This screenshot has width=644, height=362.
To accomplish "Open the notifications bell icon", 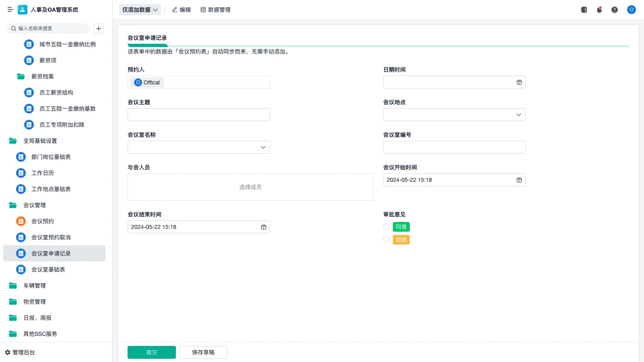I will tap(599, 10).
